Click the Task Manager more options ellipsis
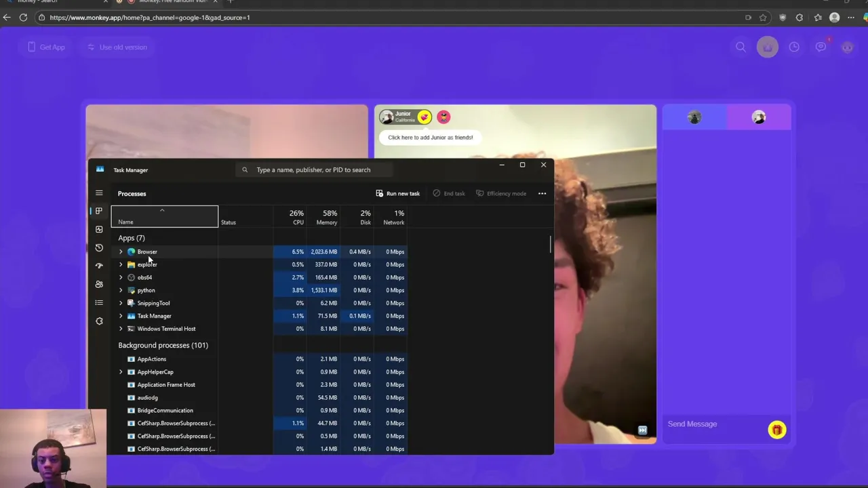 click(542, 194)
